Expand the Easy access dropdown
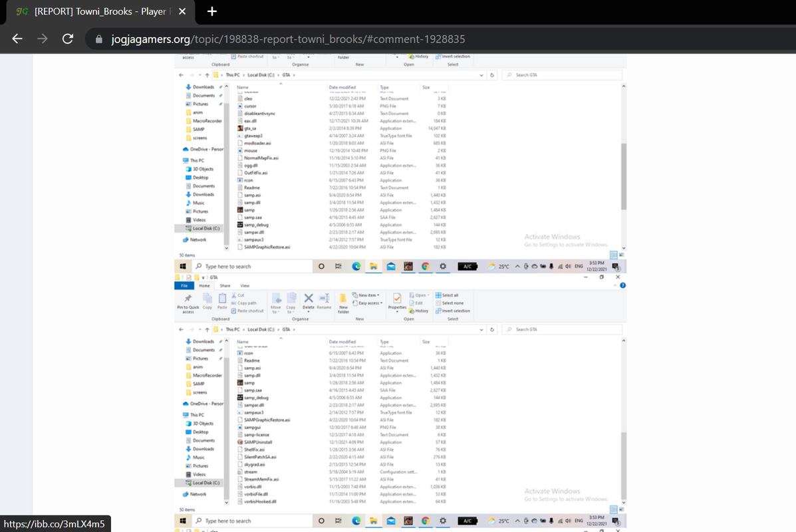796x532 pixels. (368, 303)
